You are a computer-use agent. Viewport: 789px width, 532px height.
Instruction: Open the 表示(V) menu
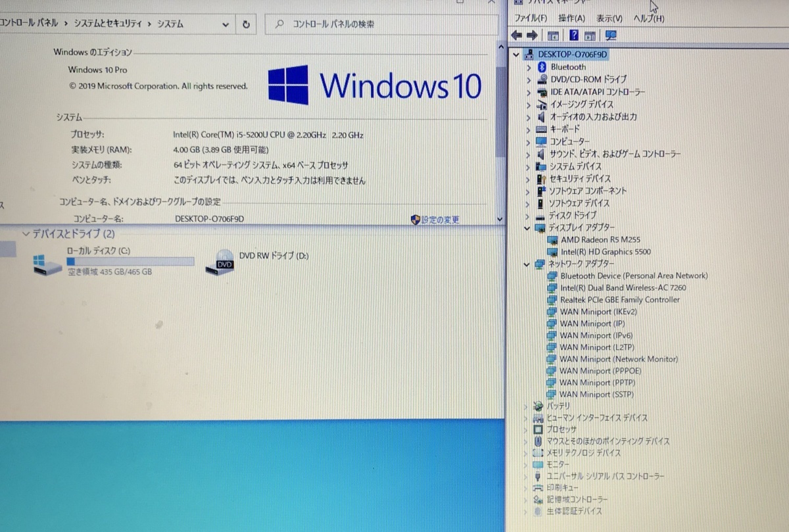click(x=610, y=18)
